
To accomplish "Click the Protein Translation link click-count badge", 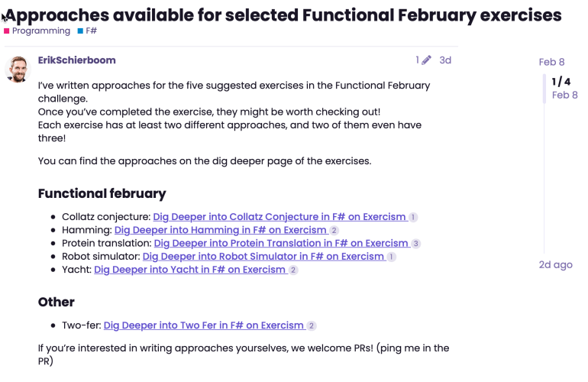I will [x=416, y=244].
